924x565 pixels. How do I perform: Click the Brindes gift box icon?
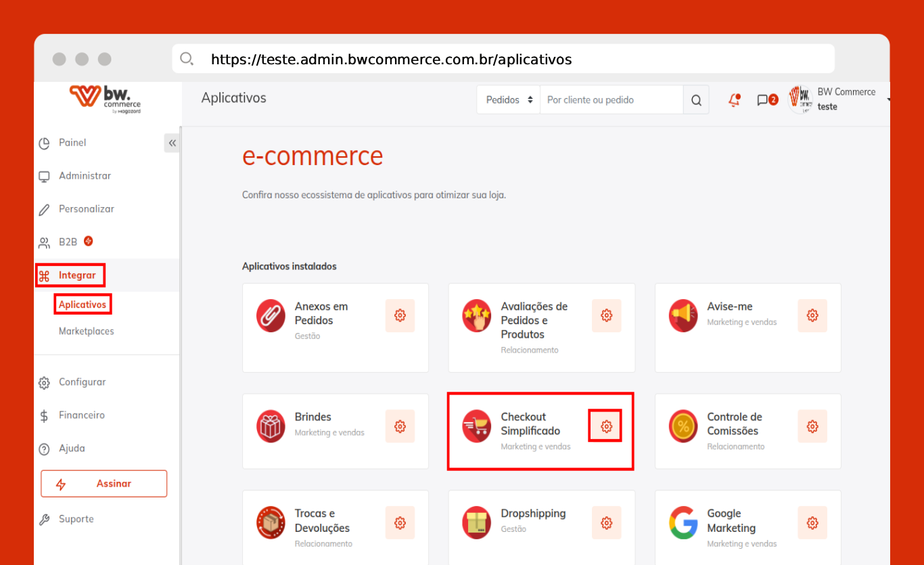271,426
